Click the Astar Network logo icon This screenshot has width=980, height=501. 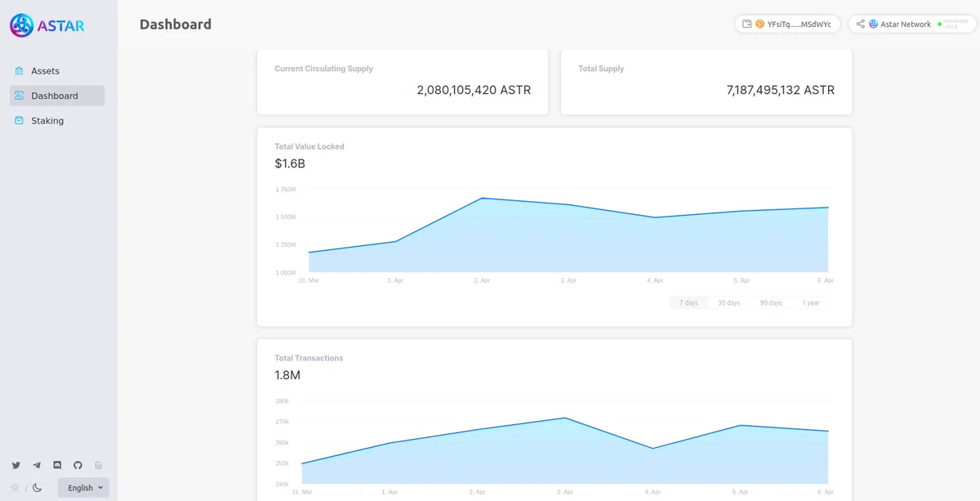[873, 25]
